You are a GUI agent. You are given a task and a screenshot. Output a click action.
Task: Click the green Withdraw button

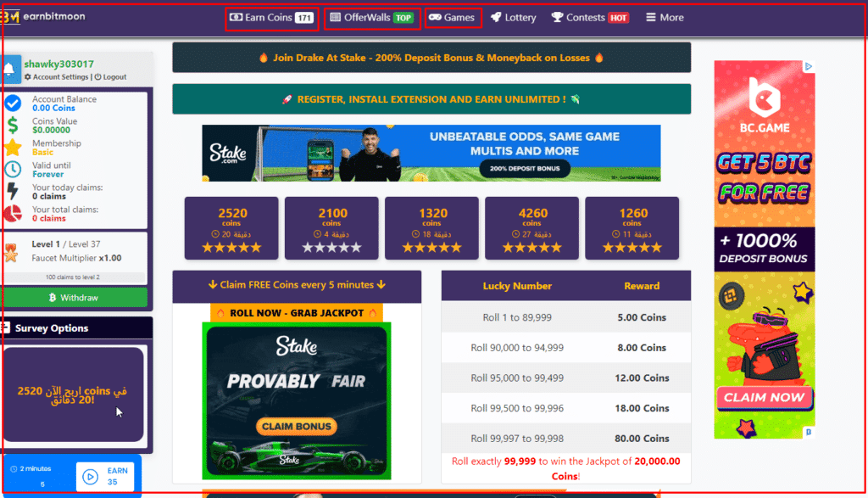(75, 298)
